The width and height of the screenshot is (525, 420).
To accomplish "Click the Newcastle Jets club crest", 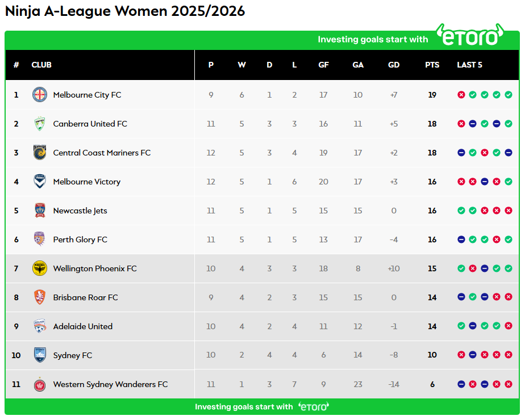I will 40,211.
